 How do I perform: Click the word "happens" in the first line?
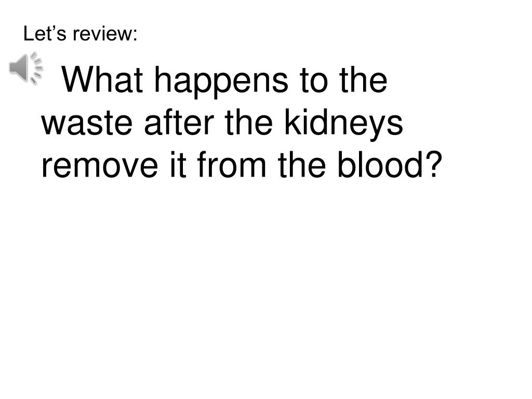pos(221,82)
